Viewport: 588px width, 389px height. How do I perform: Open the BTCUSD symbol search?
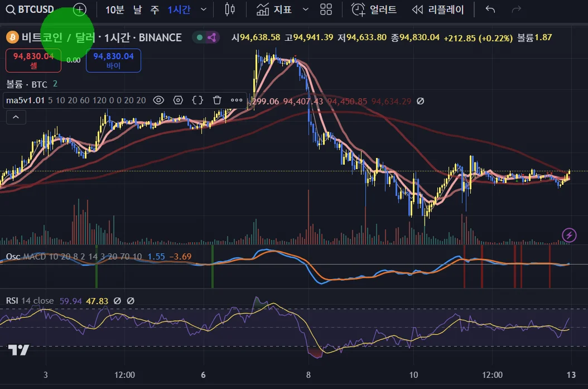[30, 9]
